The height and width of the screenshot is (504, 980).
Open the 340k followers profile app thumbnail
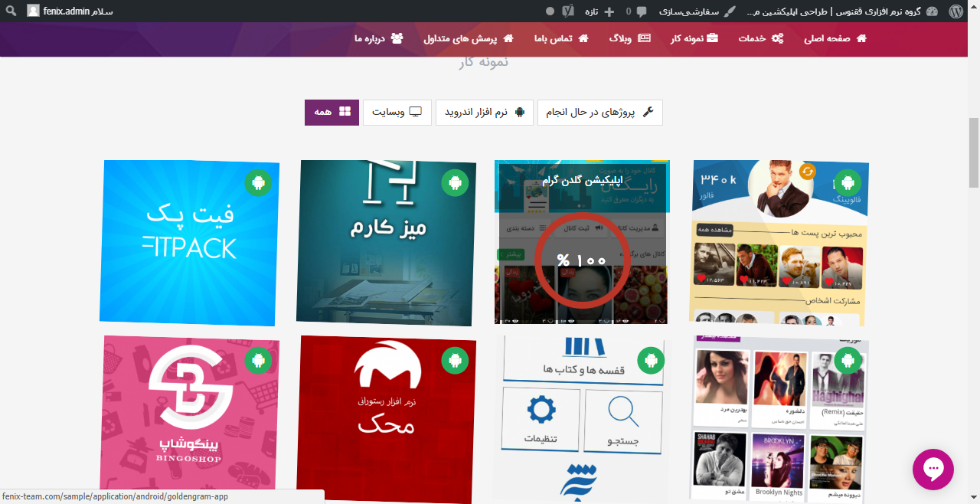[779, 243]
